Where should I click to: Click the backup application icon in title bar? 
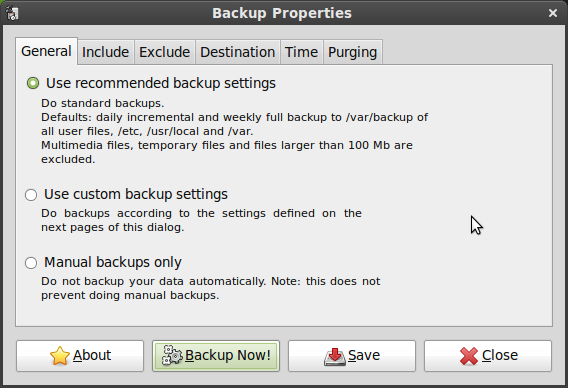tap(12, 13)
